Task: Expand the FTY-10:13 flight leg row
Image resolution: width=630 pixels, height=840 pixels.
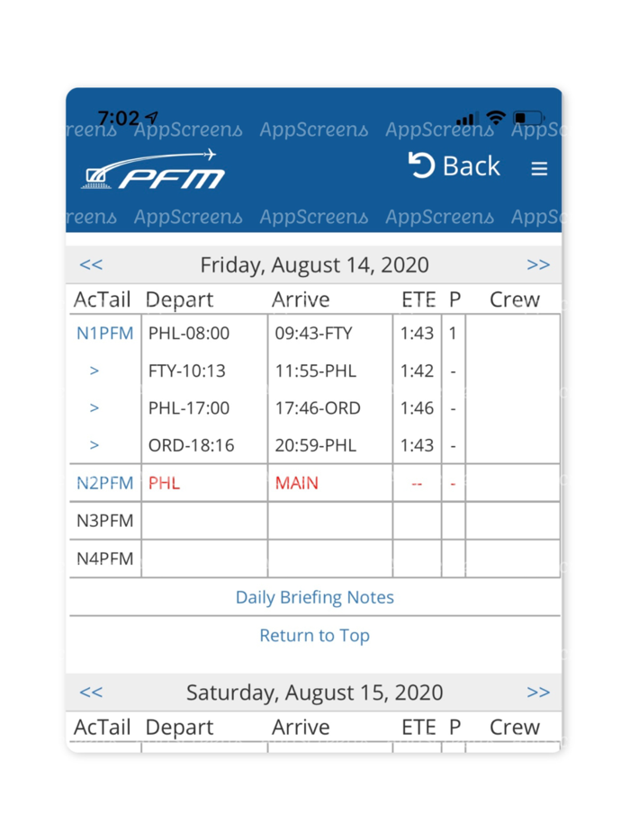Action: click(94, 370)
